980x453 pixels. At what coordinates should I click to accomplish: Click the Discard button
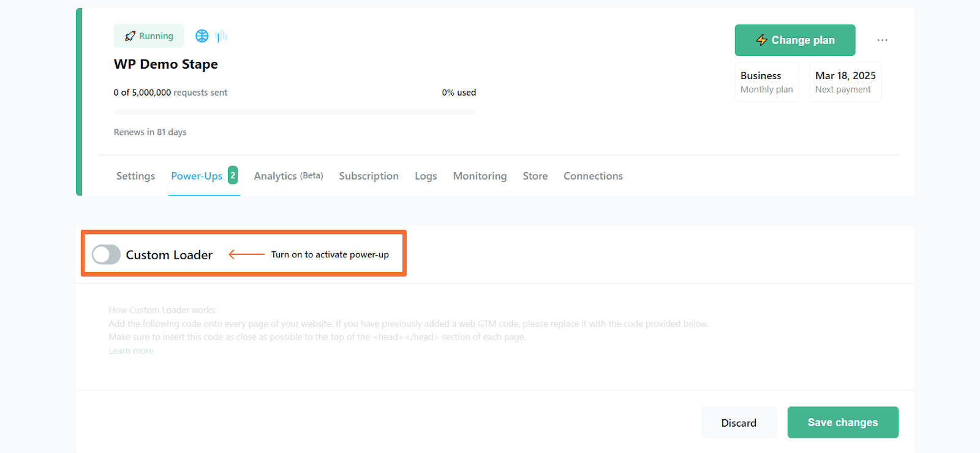point(739,423)
